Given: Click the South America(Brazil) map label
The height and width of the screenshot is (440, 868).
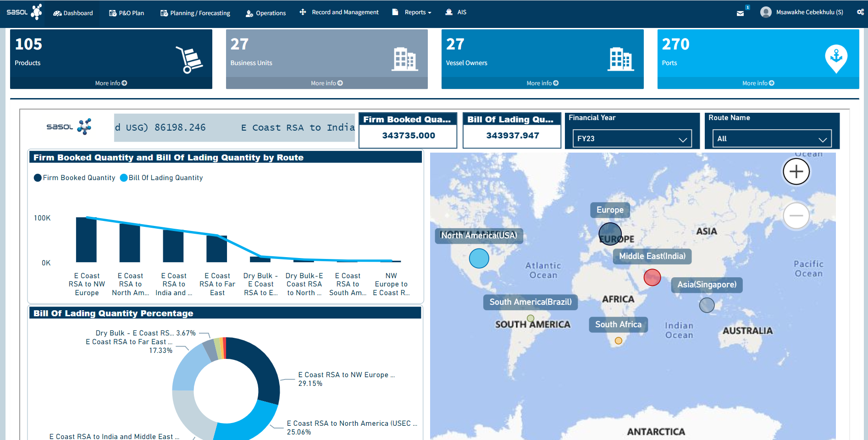Looking at the screenshot, I should pyautogui.click(x=531, y=302).
